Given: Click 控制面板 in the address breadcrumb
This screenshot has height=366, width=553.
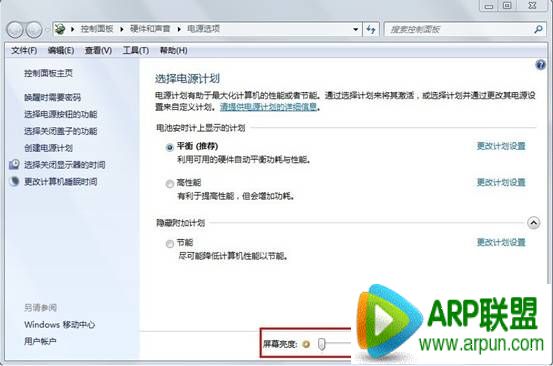Looking at the screenshot, I should click(x=97, y=29).
